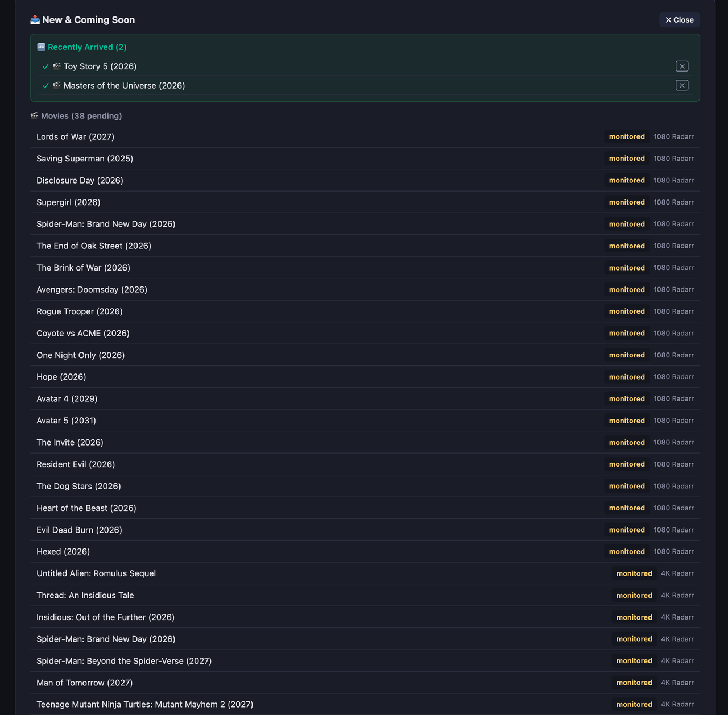Click the clapperboard icon at Movies pending header
Screen dimensions: 728x715
(34, 116)
